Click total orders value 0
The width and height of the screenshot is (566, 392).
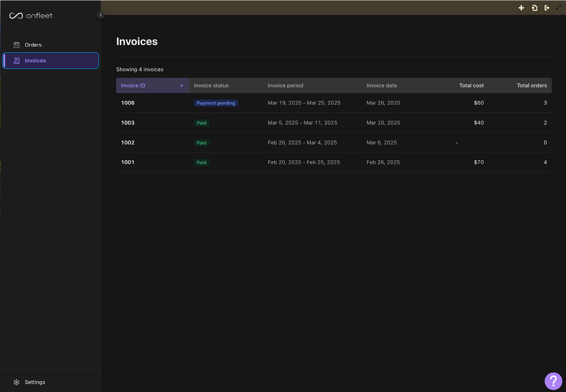545,142
